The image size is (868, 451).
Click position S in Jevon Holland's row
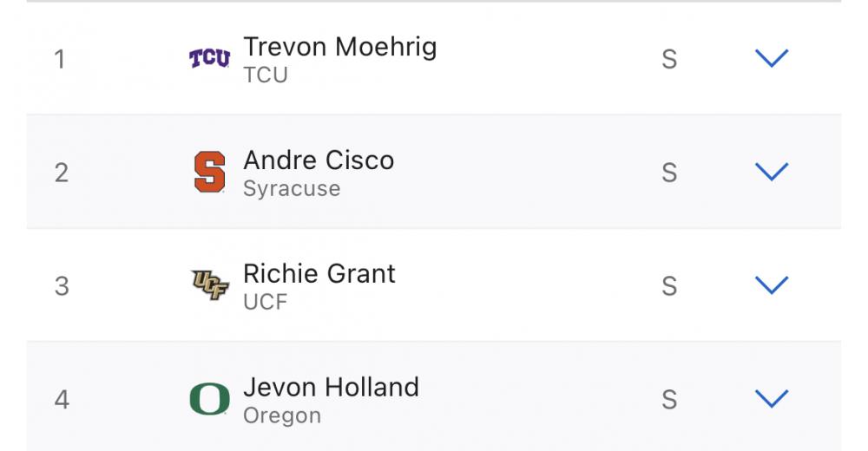pyautogui.click(x=669, y=400)
